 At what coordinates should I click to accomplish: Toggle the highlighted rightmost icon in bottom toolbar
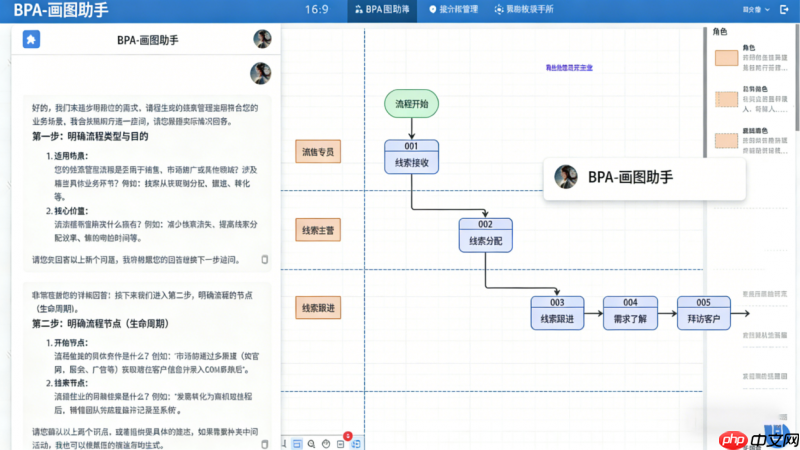coord(356,442)
